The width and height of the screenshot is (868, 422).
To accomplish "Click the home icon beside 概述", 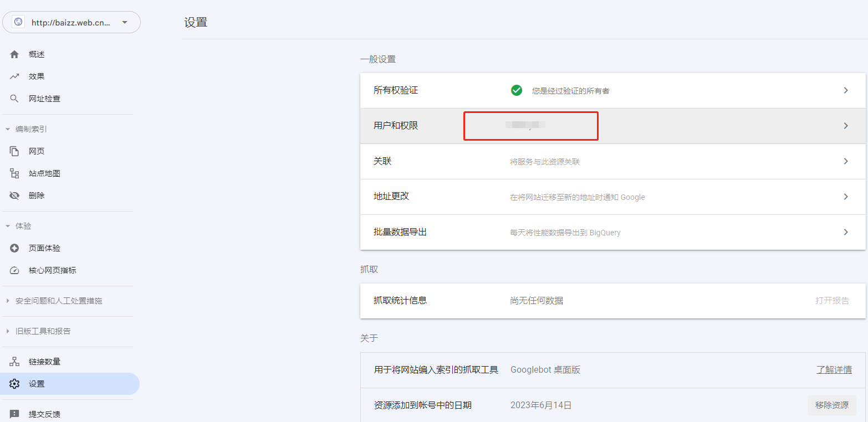I will pos(15,54).
